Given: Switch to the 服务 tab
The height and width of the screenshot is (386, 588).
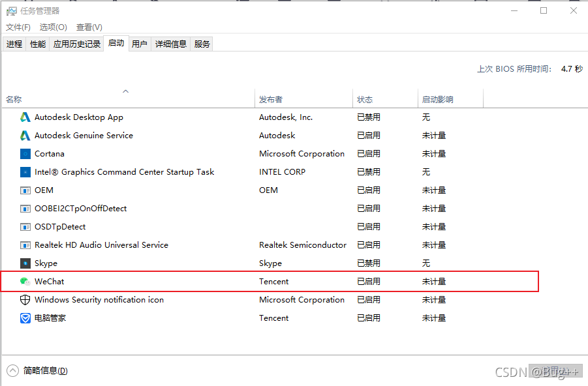Looking at the screenshot, I should click(x=202, y=44).
